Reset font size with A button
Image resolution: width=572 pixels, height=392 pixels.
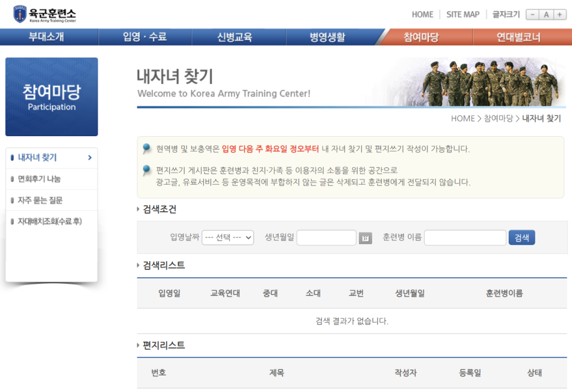[x=546, y=15]
